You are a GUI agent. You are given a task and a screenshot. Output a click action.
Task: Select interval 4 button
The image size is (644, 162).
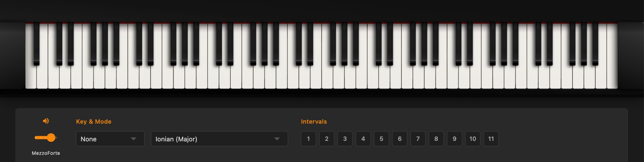click(x=363, y=139)
